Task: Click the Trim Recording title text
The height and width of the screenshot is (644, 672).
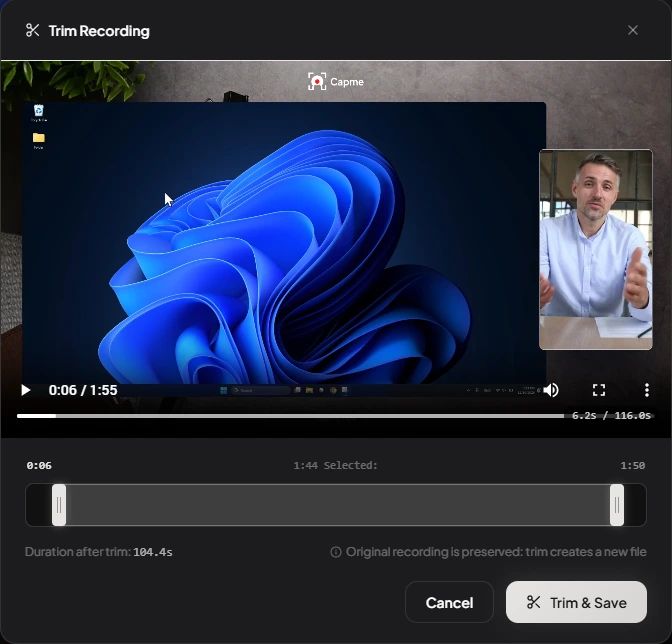Action: click(99, 31)
